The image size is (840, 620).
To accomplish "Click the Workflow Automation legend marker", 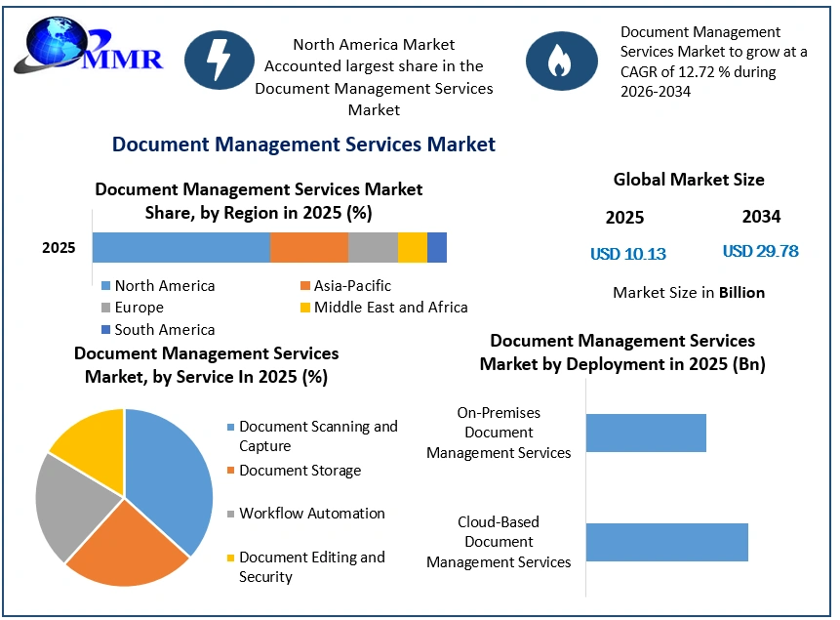I will point(231,514).
